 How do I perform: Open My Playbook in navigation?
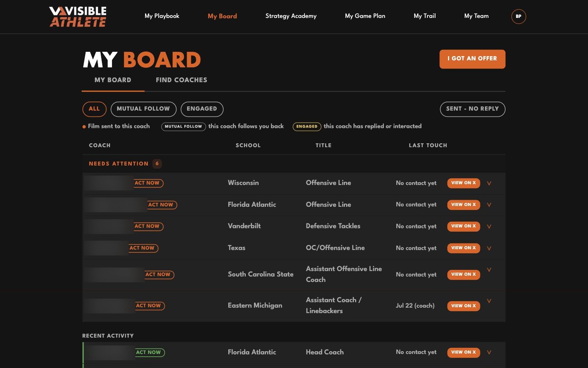pos(162,16)
